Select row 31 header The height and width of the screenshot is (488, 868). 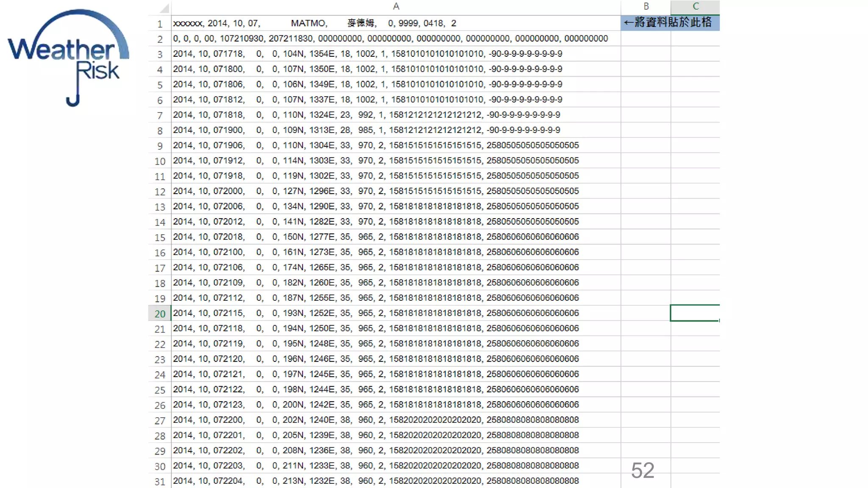160,481
